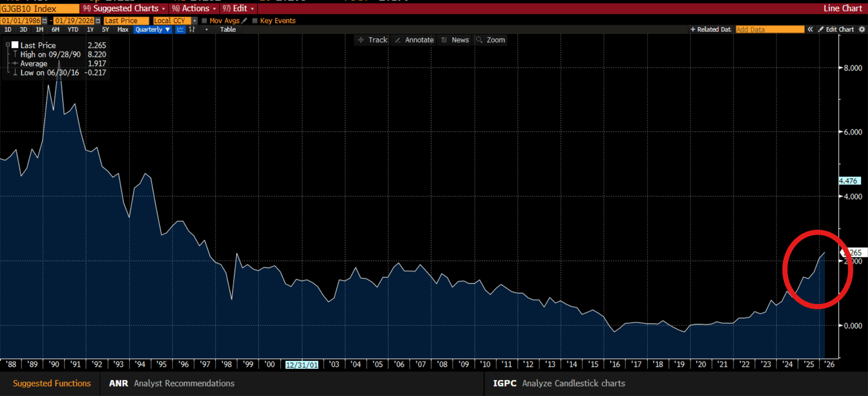Open the Suggested Charts menu
This screenshot has height=396, width=868.
pos(123,8)
